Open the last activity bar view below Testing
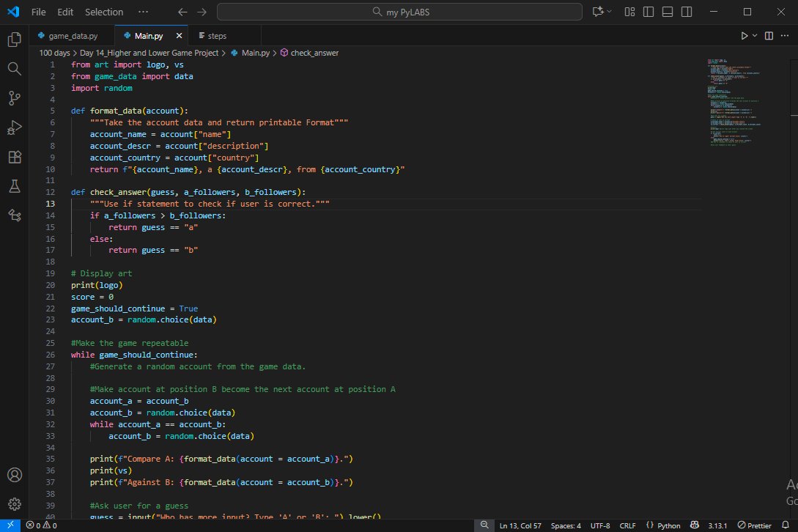The height and width of the screenshot is (532, 798). click(x=14, y=215)
